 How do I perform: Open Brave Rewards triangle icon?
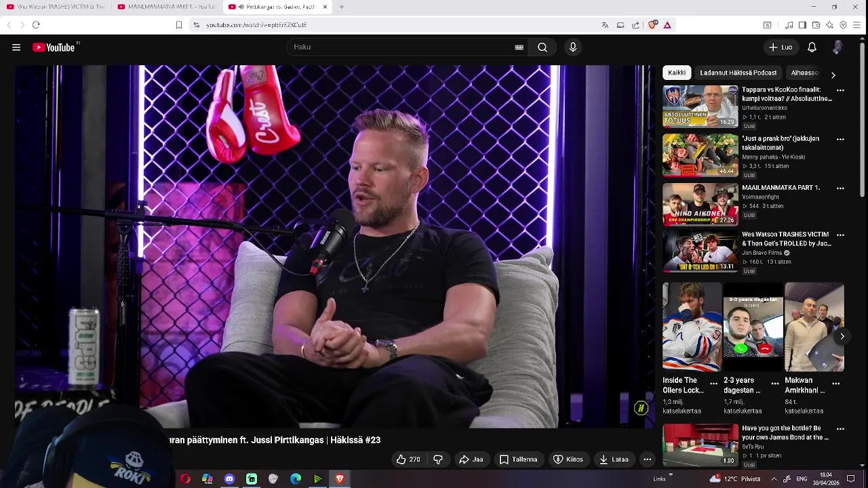667,25
